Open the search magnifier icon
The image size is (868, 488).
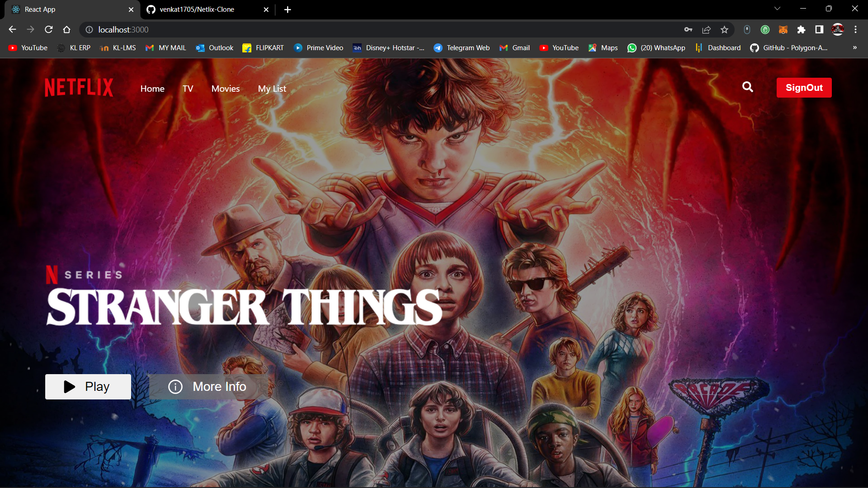pyautogui.click(x=748, y=87)
